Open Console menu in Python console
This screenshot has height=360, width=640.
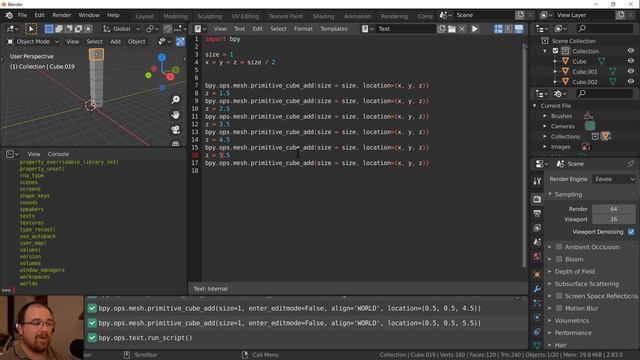[x=58, y=154]
